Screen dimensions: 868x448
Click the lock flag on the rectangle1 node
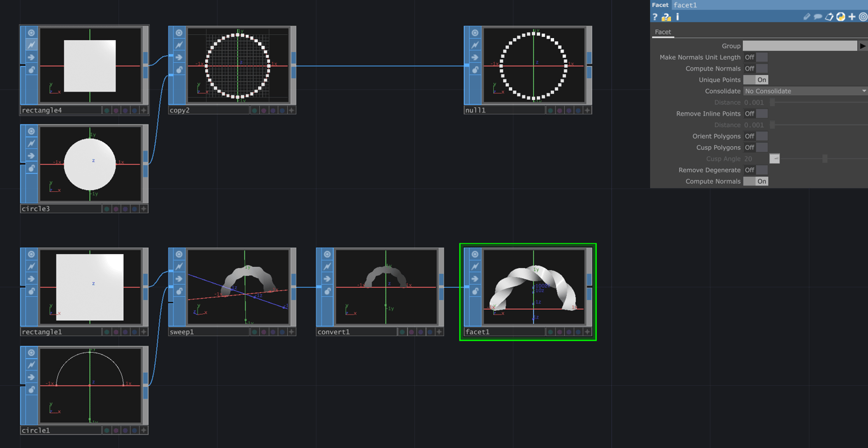31,291
